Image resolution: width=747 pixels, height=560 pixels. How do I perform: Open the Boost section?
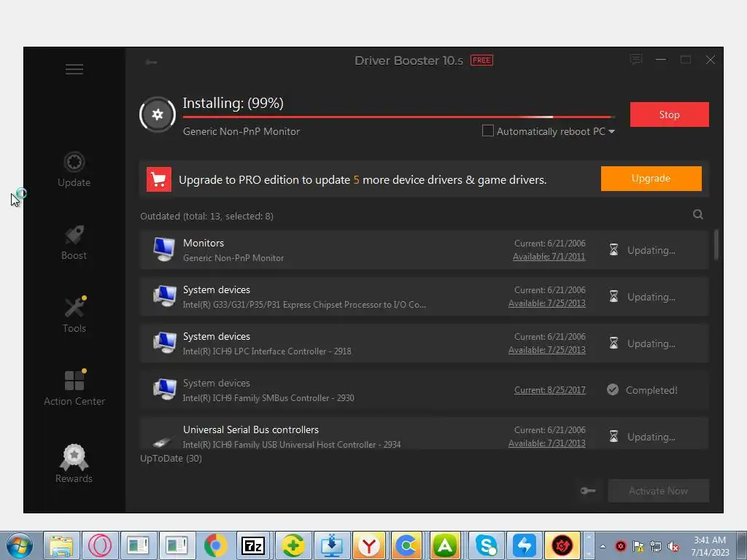[74, 242]
